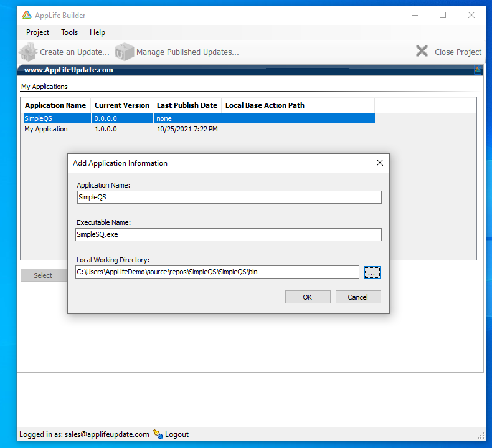
Task: Click the Logout link in status bar
Action: pyautogui.click(x=177, y=434)
